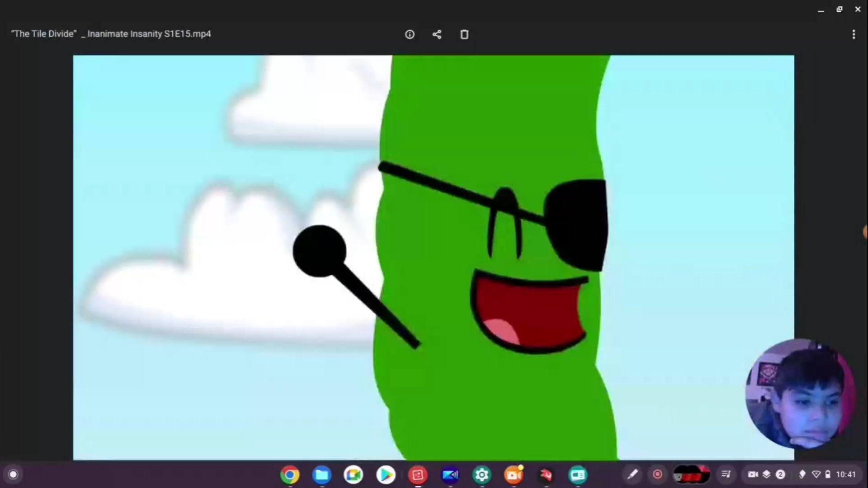Open the Screencast app on the shelf

point(514,475)
